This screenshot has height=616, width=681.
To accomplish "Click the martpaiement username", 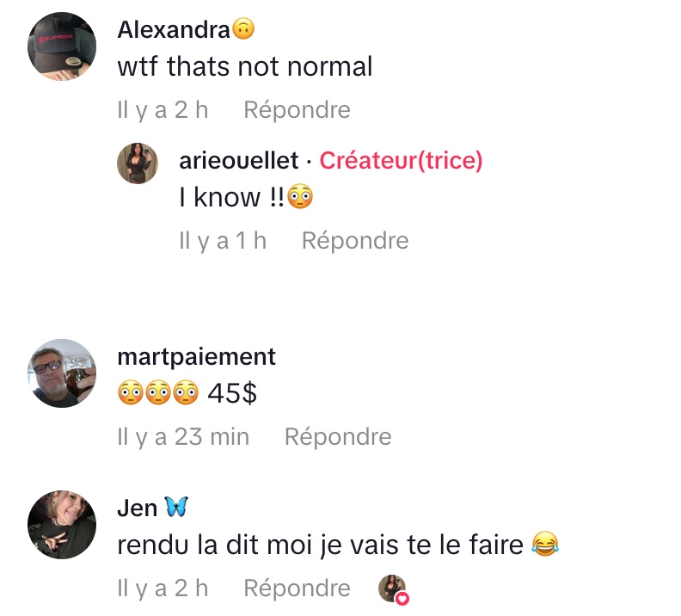I will point(196,357).
